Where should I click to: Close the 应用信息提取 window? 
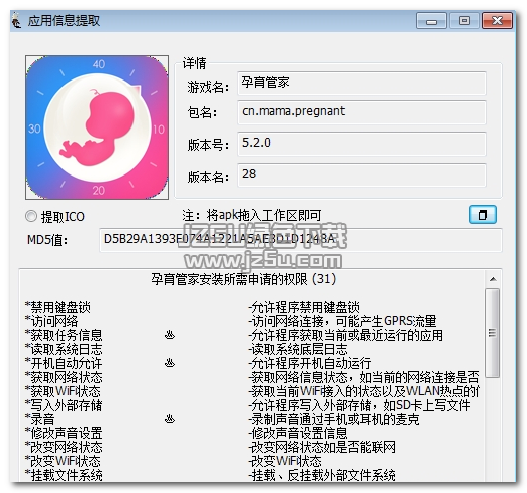[497, 21]
